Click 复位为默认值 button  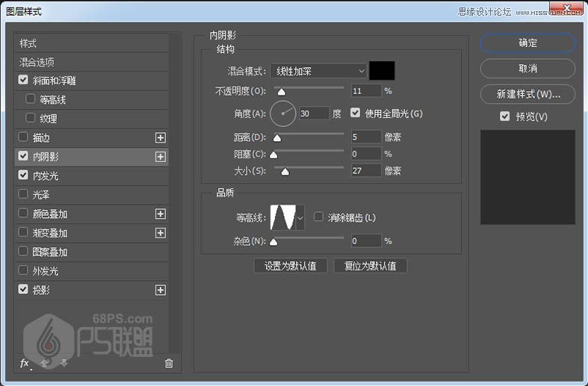point(370,266)
